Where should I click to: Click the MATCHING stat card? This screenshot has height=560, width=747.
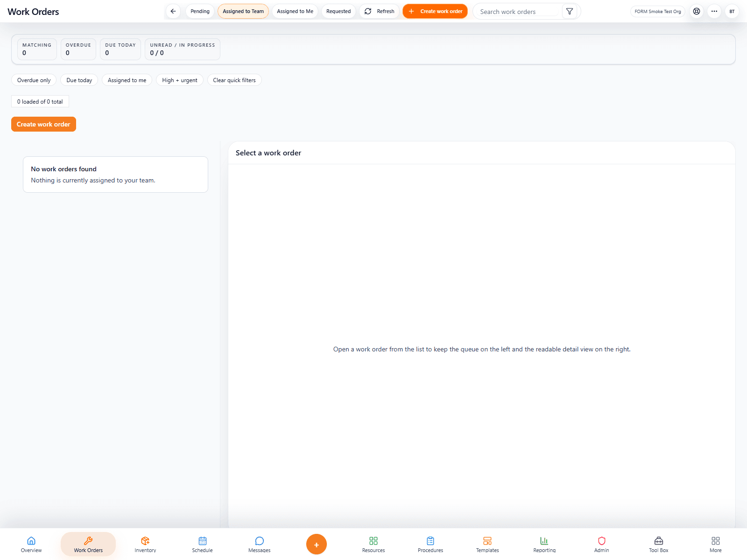point(37,49)
